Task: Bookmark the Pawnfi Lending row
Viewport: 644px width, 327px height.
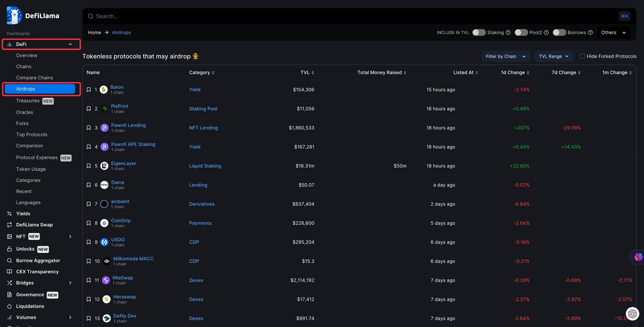Action: [89, 128]
